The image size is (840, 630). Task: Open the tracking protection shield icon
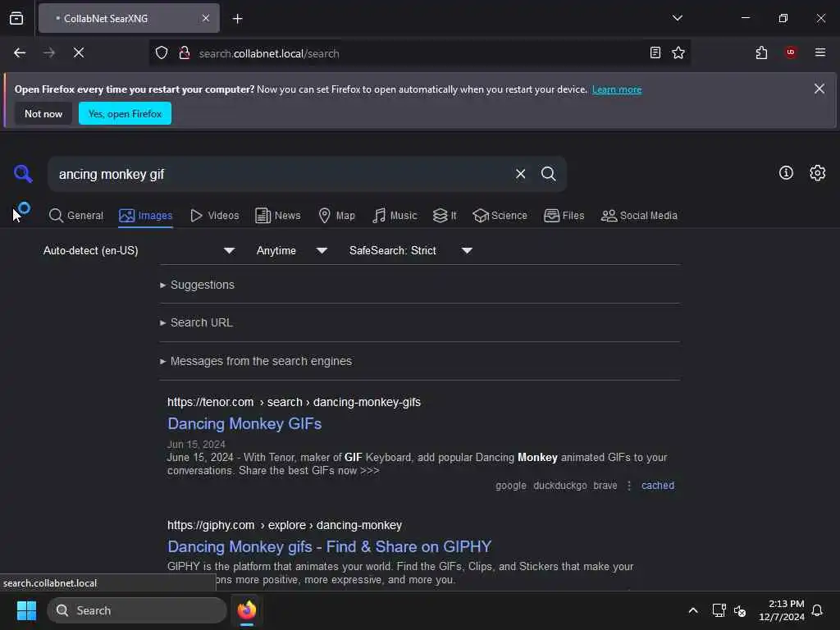pyautogui.click(x=162, y=52)
